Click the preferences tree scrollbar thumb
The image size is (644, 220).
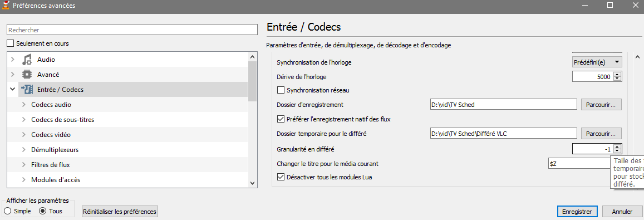tap(253, 81)
